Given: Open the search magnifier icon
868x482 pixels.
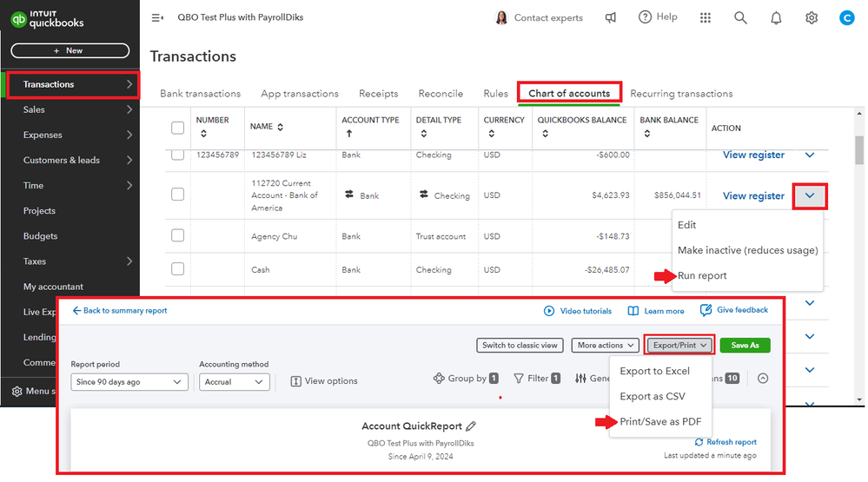Looking at the screenshot, I should 740,17.
